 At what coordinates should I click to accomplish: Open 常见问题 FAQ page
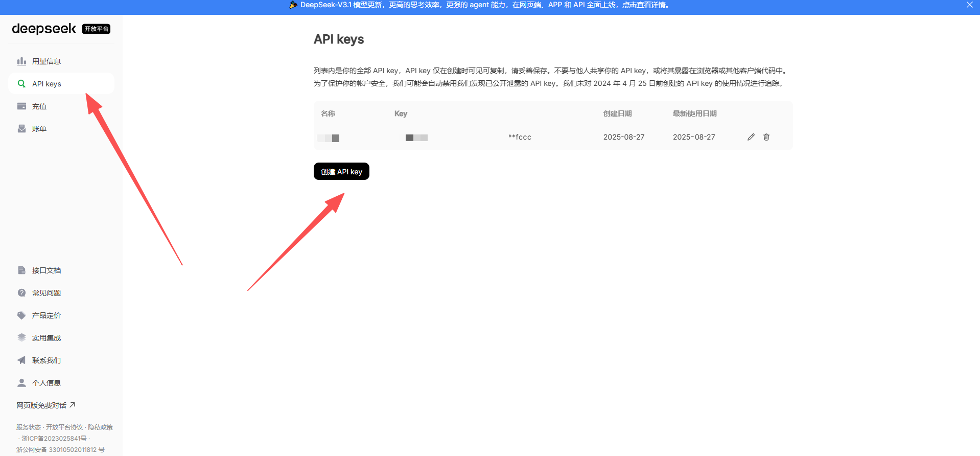pyautogui.click(x=61, y=293)
